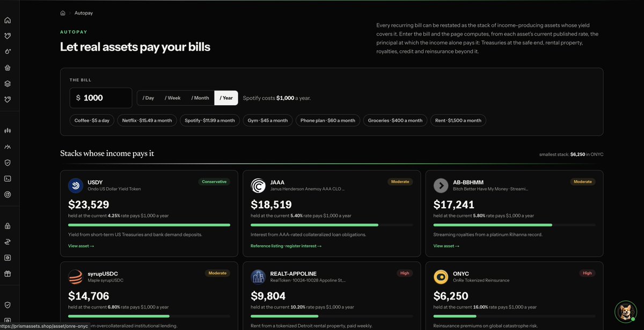The image size is (644, 330).
Task: Click the USDY asset logo
Action: pyautogui.click(x=76, y=186)
